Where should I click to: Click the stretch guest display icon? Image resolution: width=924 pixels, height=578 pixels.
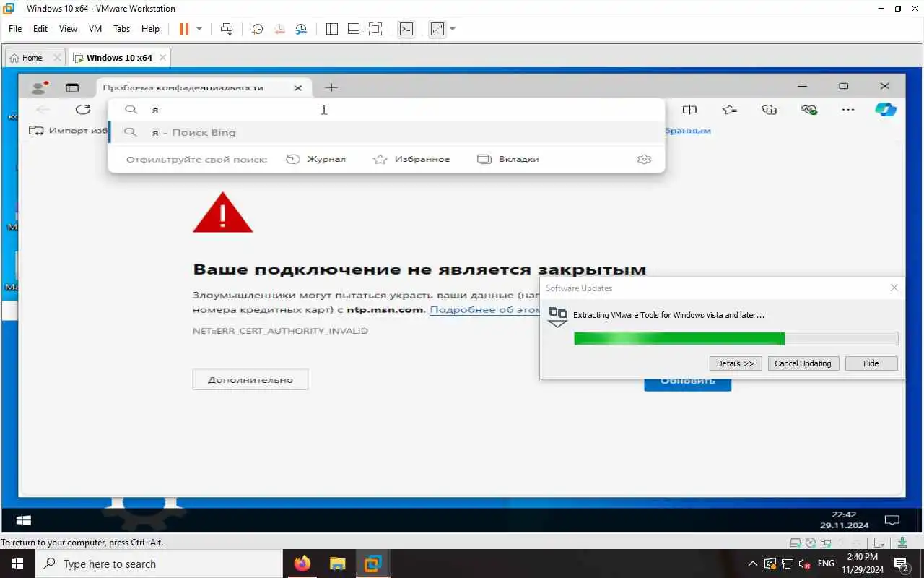(x=437, y=29)
